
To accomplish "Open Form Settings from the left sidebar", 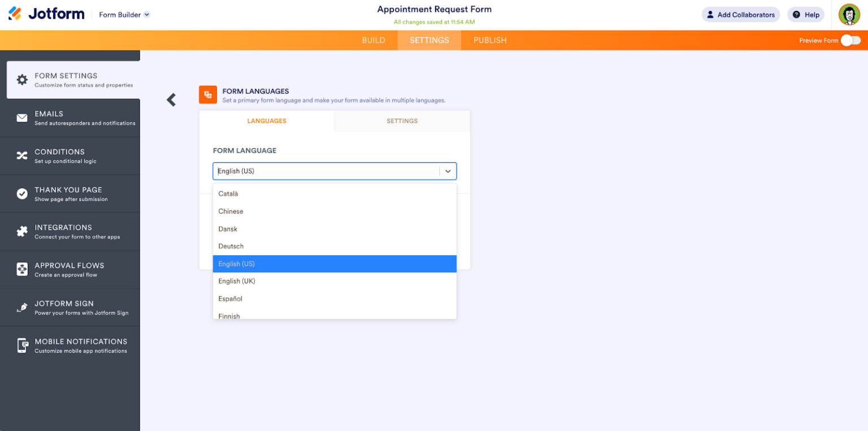I will [x=70, y=79].
